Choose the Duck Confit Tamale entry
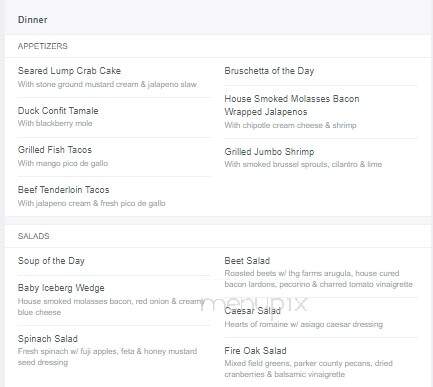This screenshot has width=433, height=387. [x=58, y=111]
